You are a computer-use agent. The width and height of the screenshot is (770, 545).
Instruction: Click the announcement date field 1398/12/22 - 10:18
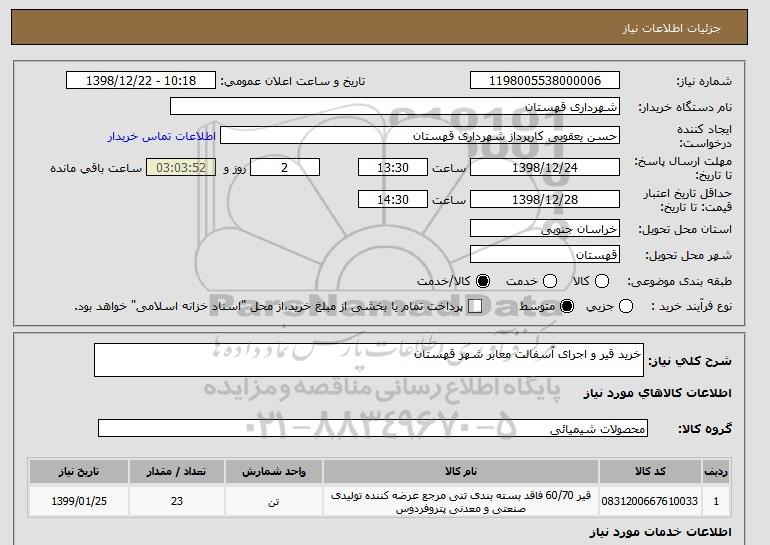(x=141, y=81)
